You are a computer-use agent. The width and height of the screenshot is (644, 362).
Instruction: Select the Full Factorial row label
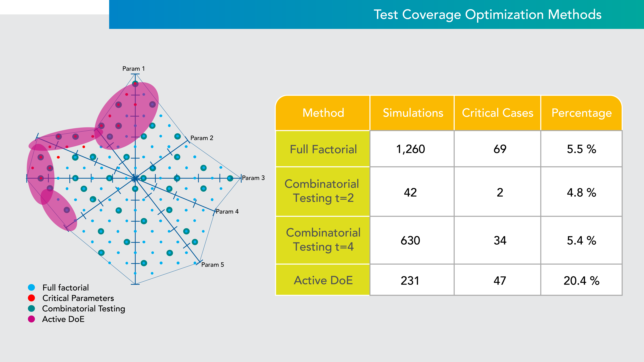pos(323,149)
